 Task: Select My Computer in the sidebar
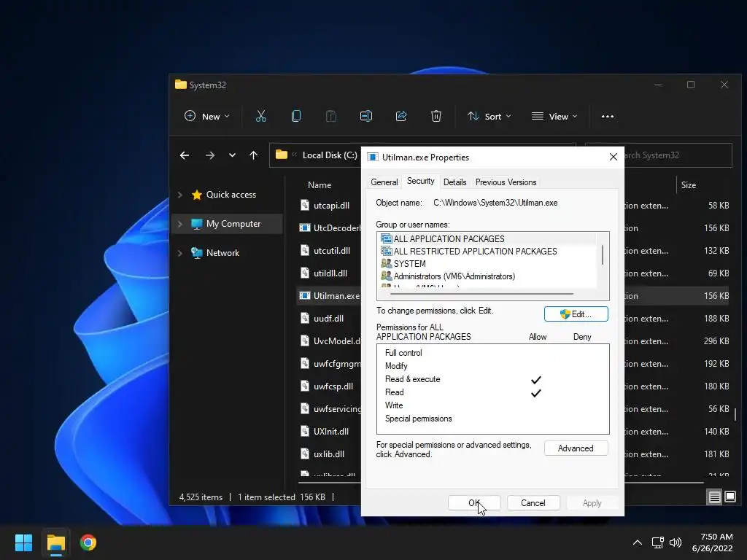pos(233,224)
